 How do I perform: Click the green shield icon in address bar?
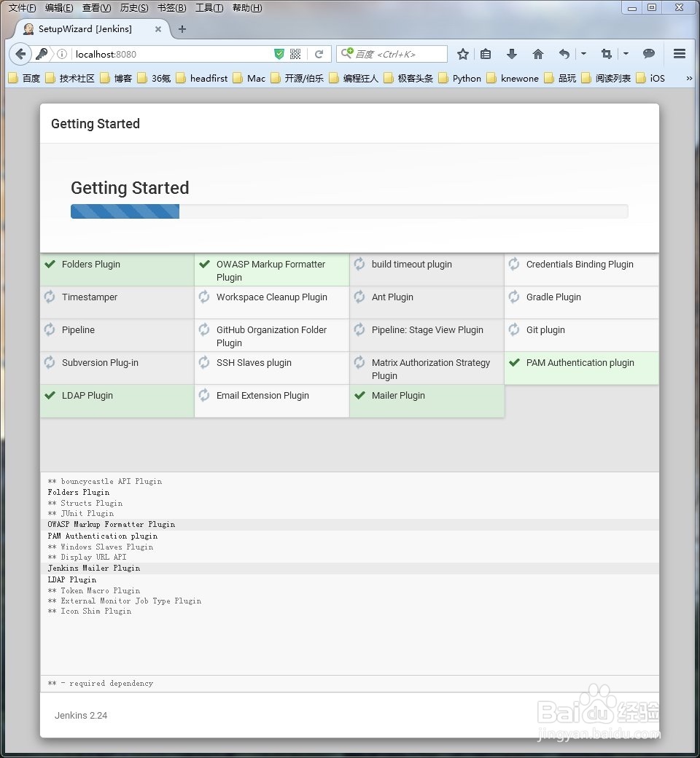(x=279, y=54)
